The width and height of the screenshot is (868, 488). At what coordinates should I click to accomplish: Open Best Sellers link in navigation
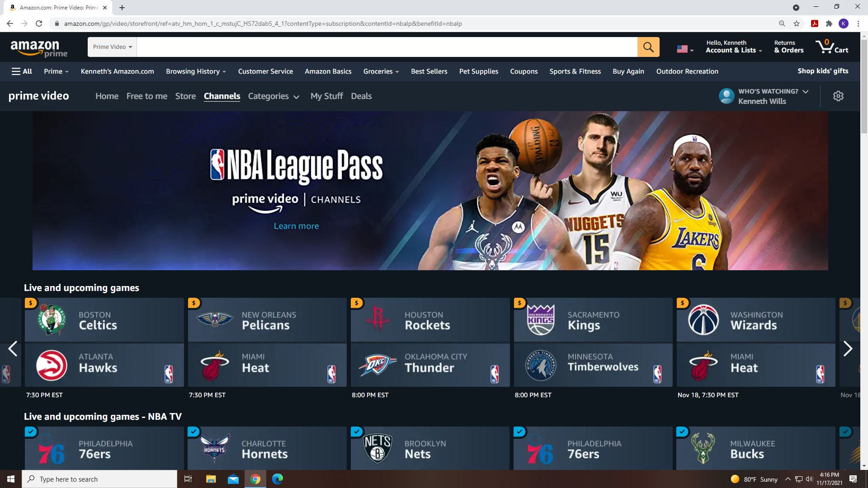[x=429, y=71]
